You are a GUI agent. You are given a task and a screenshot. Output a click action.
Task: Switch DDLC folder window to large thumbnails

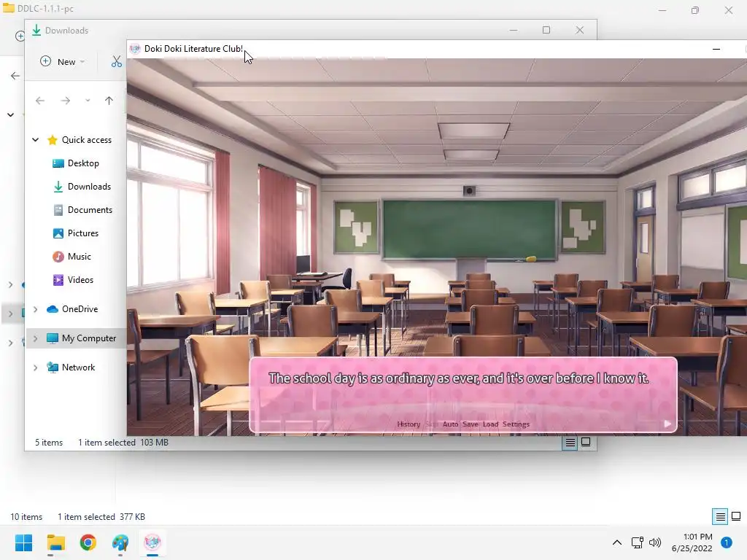(x=736, y=516)
